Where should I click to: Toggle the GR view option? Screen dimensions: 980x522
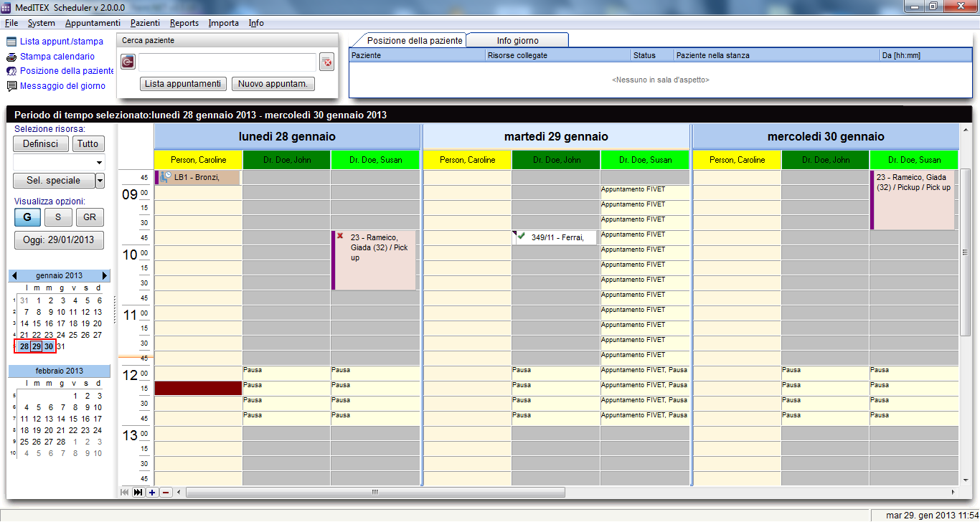90,217
